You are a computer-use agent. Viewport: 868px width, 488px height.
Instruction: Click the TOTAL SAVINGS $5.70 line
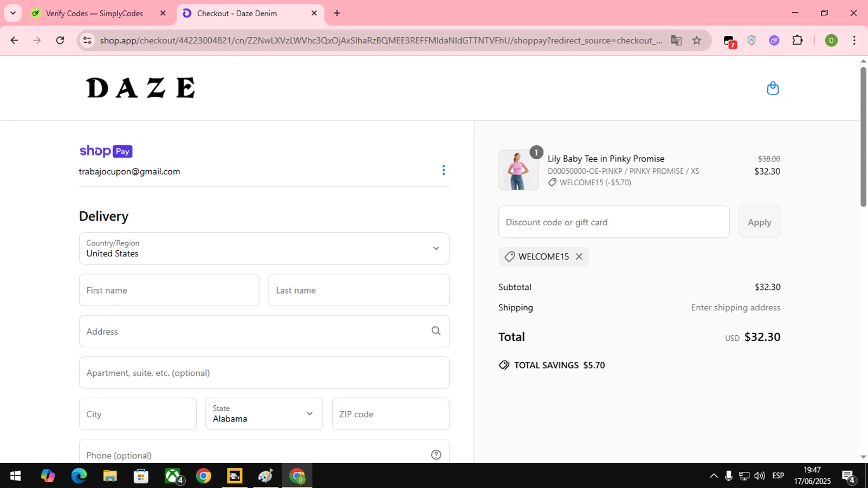click(552, 365)
